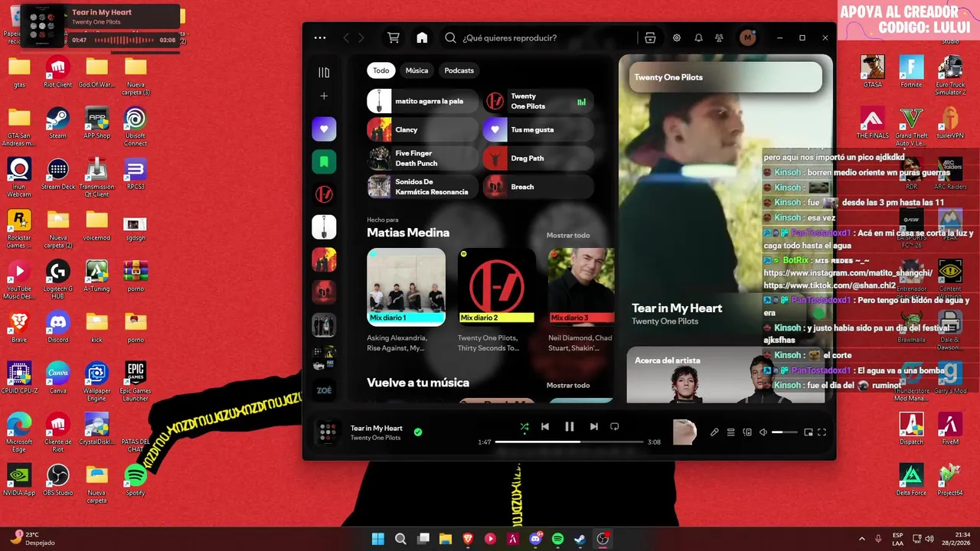Open ZOÉ item in sidebar
The height and width of the screenshot is (551, 980).
[324, 390]
